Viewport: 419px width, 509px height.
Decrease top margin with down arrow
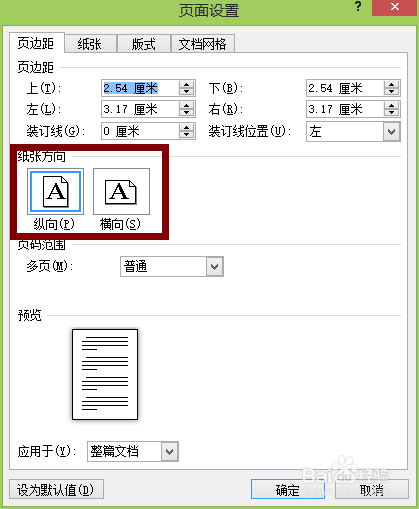(x=187, y=92)
